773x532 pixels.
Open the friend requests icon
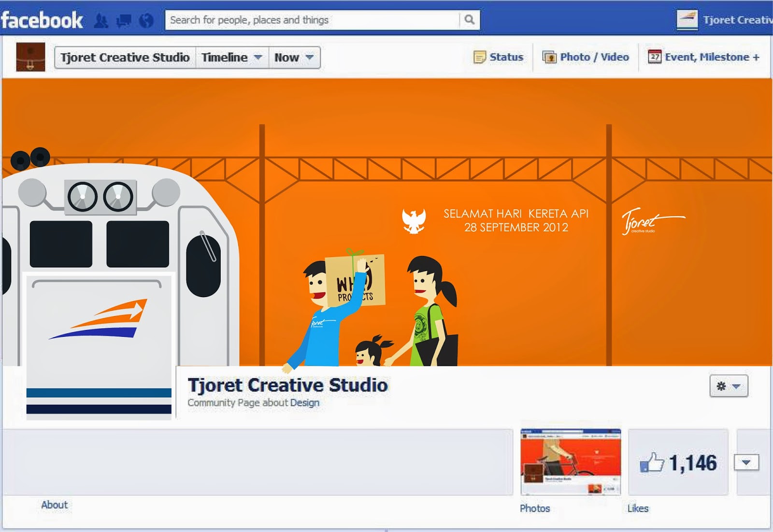pyautogui.click(x=101, y=20)
